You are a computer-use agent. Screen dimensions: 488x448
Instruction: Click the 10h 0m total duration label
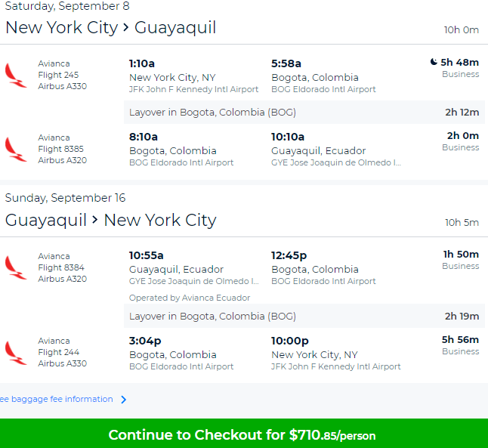click(x=462, y=30)
